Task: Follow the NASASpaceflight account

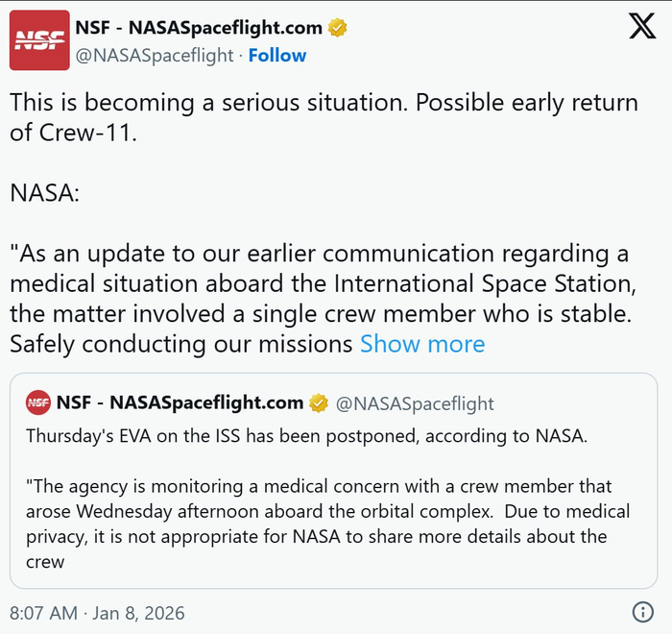Action: (277, 56)
